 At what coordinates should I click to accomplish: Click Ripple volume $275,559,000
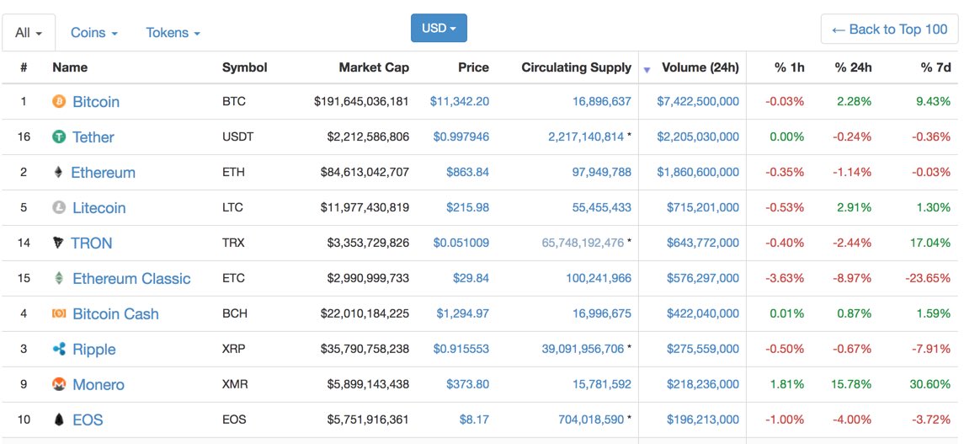point(702,349)
